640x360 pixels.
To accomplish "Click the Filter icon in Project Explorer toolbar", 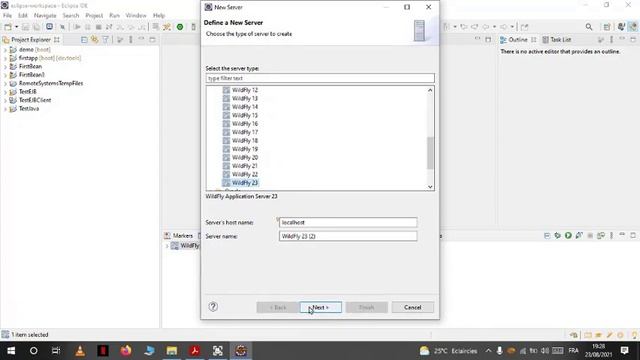I will [x=106, y=40].
